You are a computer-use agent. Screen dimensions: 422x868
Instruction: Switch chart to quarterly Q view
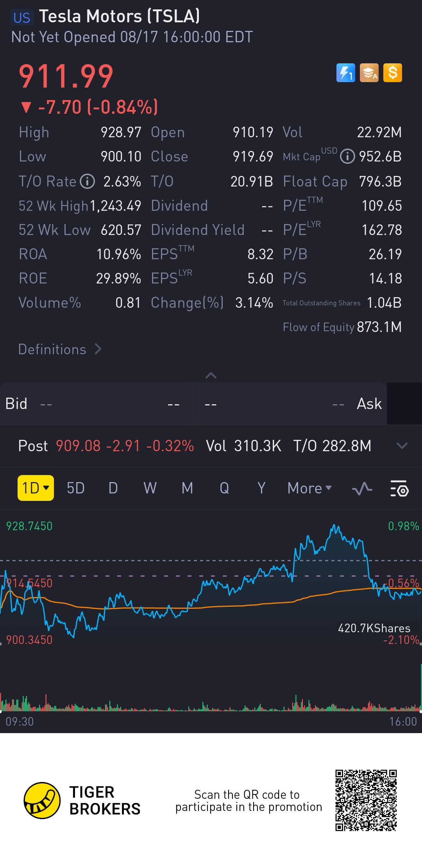[x=224, y=488]
